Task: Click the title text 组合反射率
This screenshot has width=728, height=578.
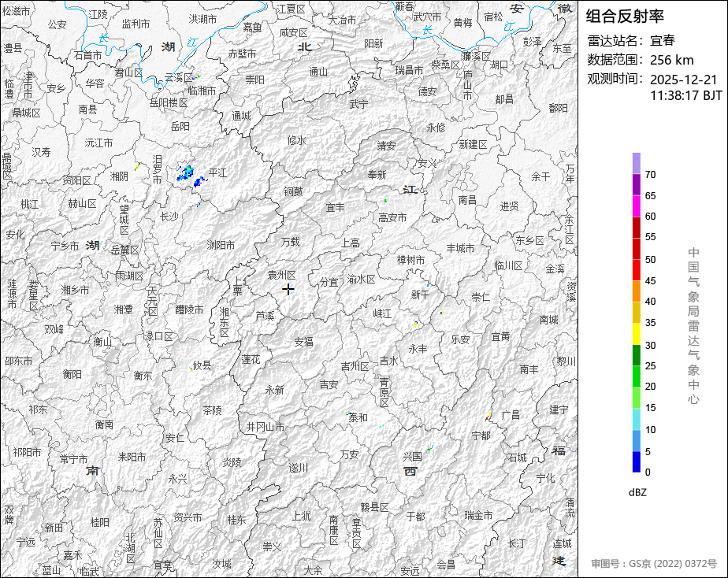Action: coord(625,17)
